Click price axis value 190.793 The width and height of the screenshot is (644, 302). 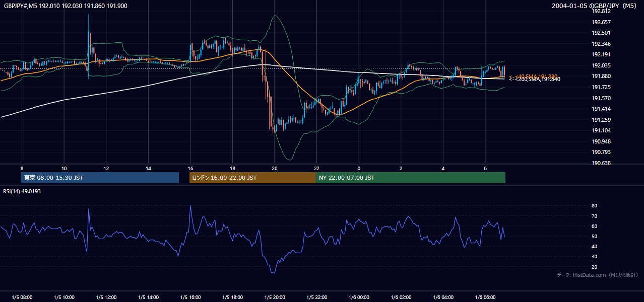(602, 152)
